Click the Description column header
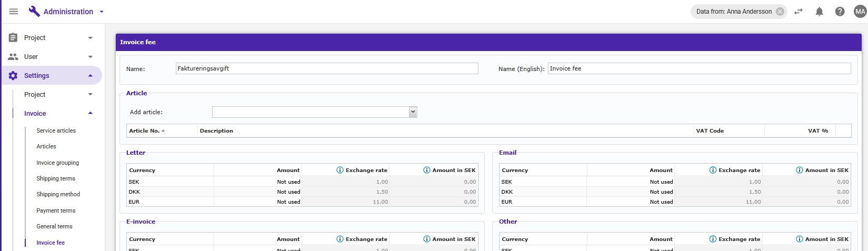The image size is (868, 251). point(445,131)
